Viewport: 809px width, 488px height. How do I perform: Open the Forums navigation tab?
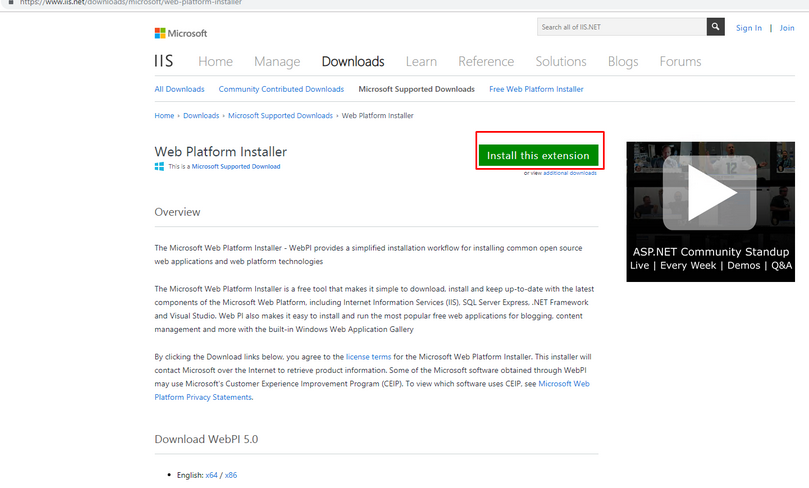tap(680, 61)
